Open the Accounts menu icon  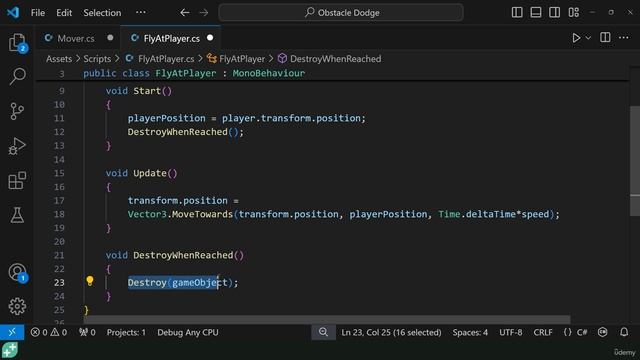click(17, 272)
